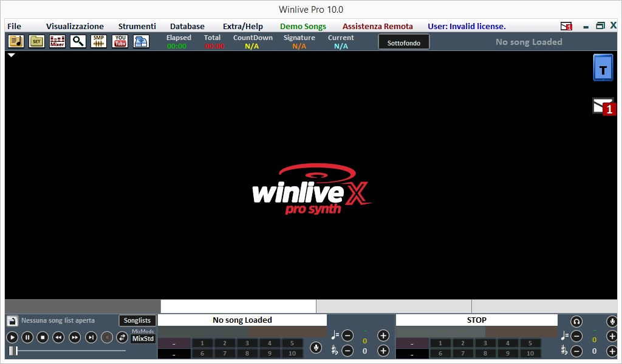This screenshot has height=364, width=622.
Task: Open the Visualizzazione menu
Action: click(x=75, y=26)
